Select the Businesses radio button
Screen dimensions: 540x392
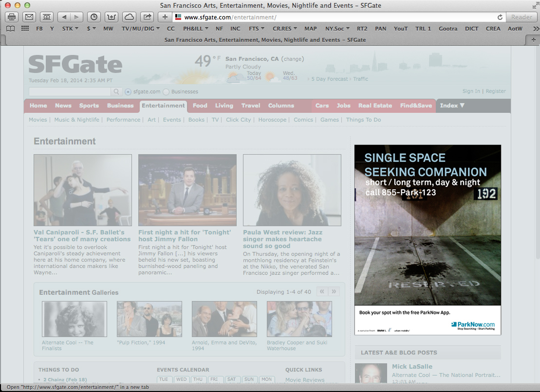[x=166, y=91]
